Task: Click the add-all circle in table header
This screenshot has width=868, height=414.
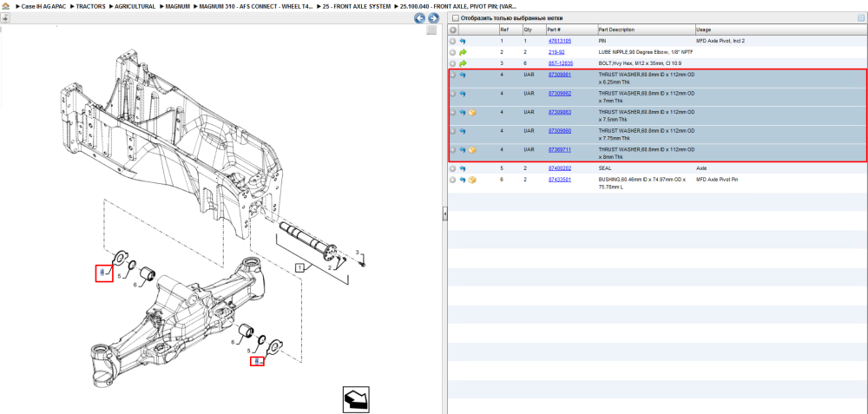Action: point(453,30)
